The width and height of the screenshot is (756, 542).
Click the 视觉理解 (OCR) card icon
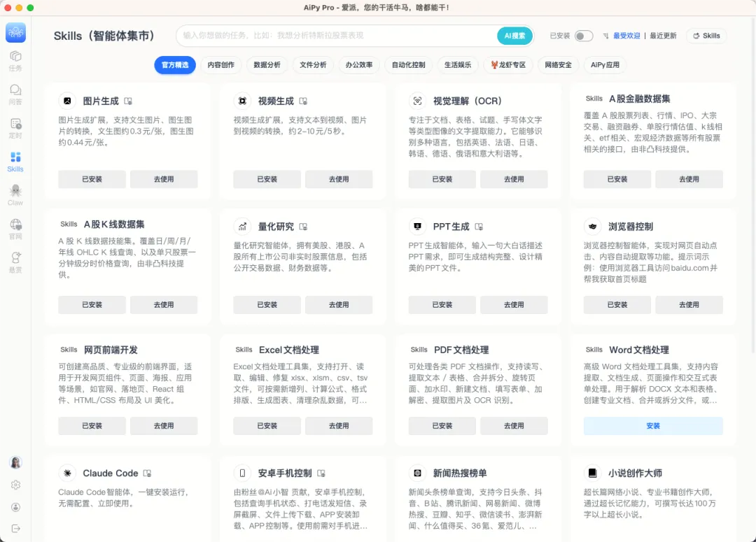coord(417,101)
